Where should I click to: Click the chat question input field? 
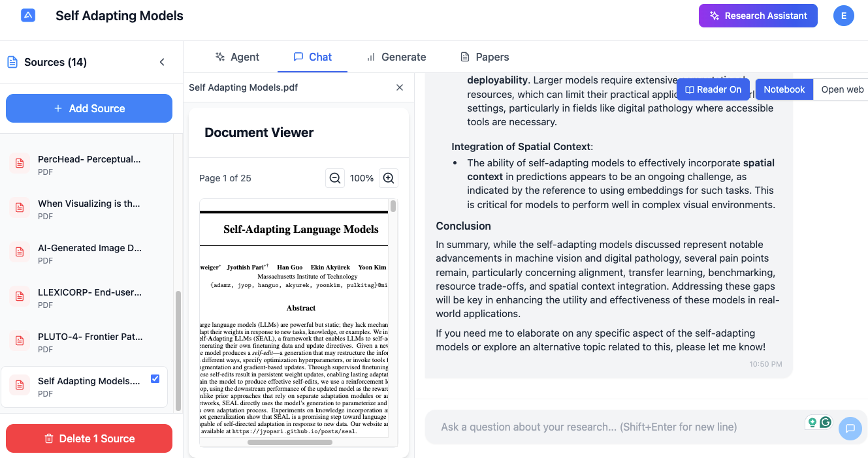click(614, 427)
